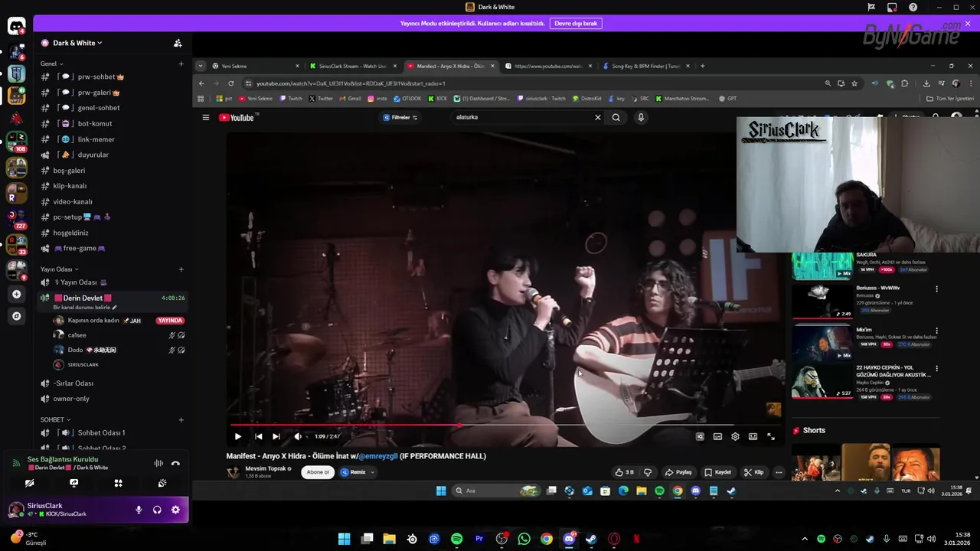Search YouTube with magnifier icon
Image resolution: width=980 pixels, height=551 pixels.
point(616,117)
